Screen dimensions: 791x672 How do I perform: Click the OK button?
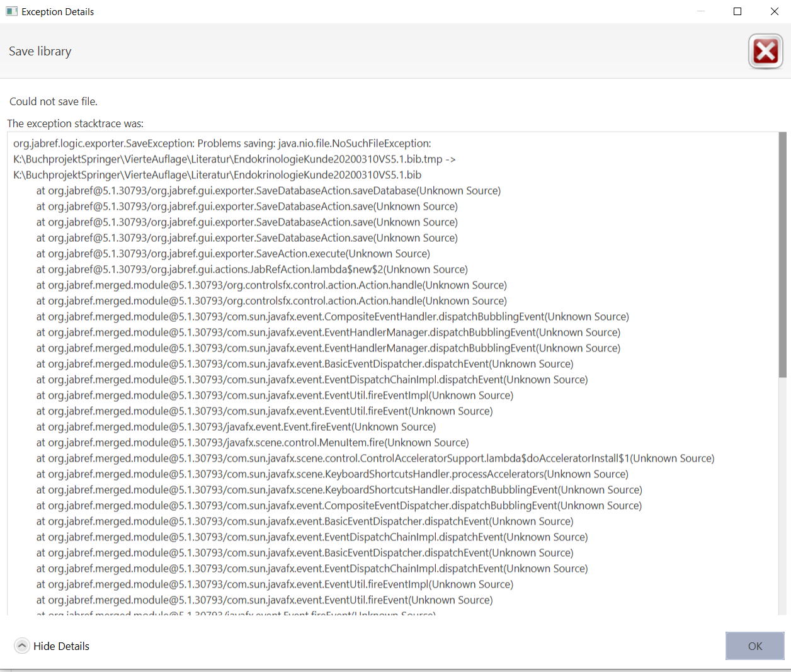754,646
